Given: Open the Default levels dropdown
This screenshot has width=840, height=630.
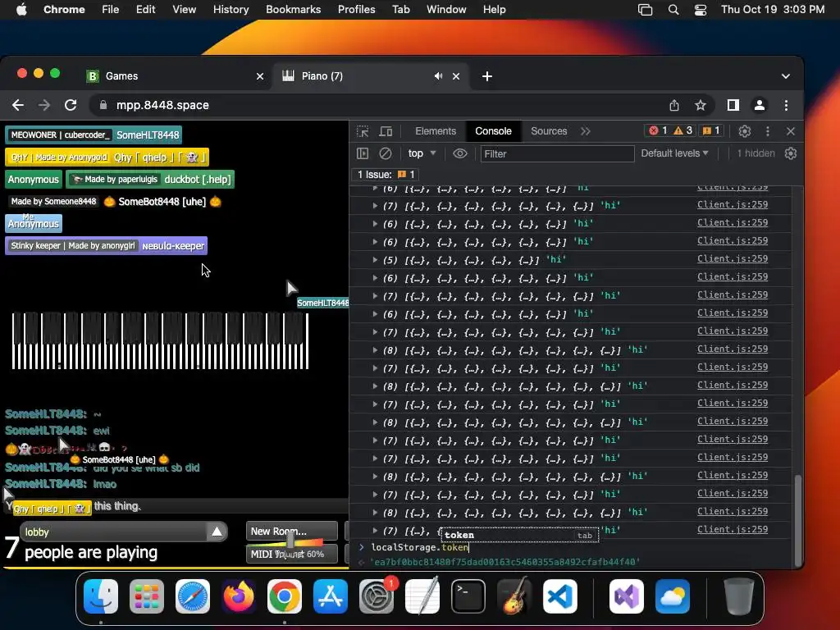Looking at the screenshot, I should tap(674, 153).
